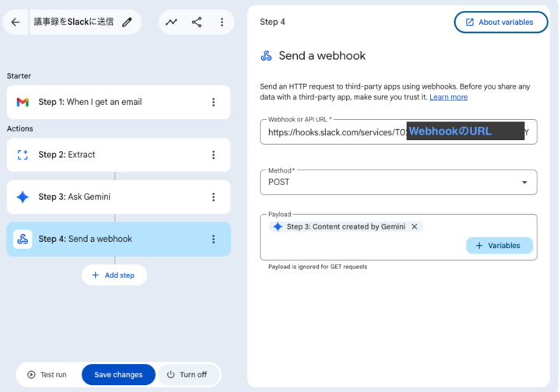Expand the Method POST dropdown

(x=523, y=182)
